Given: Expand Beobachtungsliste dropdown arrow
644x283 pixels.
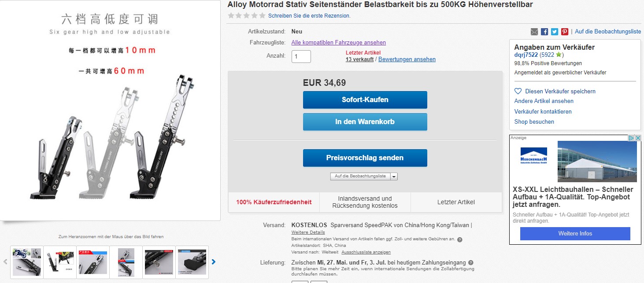Looking at the screenshot, I should [394, 176].
